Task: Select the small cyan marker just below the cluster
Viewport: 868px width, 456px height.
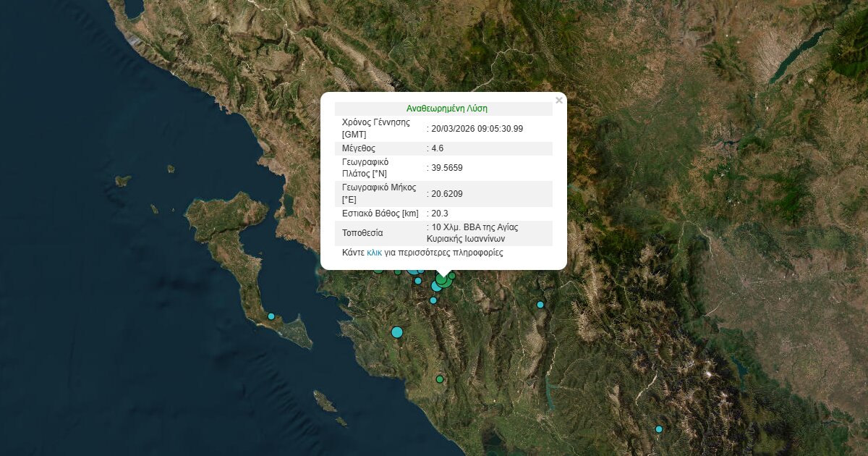Action: 433,300
